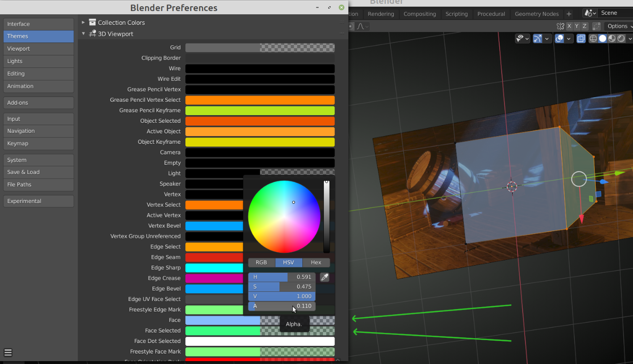
Task: Click the brightness value bar beside color wheel
Action: 327,216
